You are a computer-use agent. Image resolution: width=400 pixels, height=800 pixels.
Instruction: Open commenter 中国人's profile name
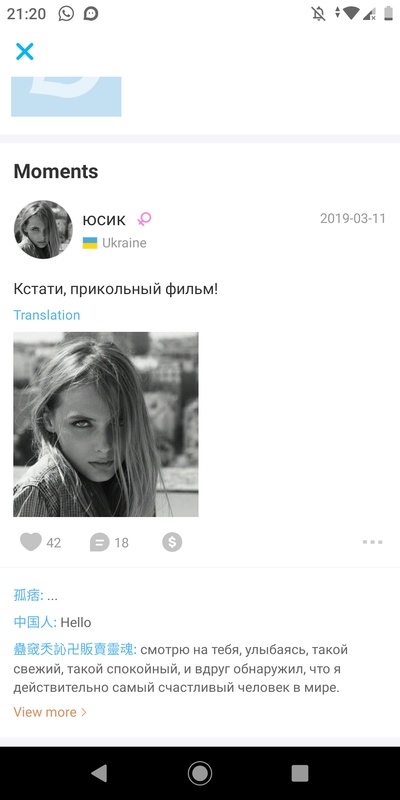click(35, 622)
